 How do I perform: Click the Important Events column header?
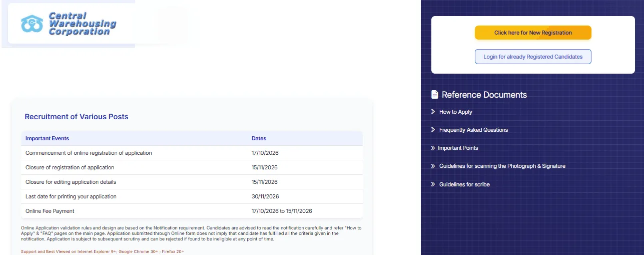(47, 138)
